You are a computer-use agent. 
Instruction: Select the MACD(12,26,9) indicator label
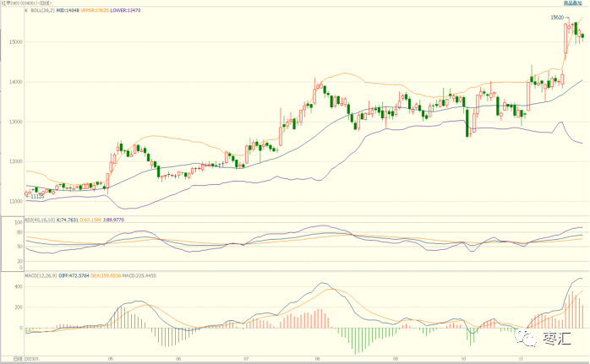[41, 276]
